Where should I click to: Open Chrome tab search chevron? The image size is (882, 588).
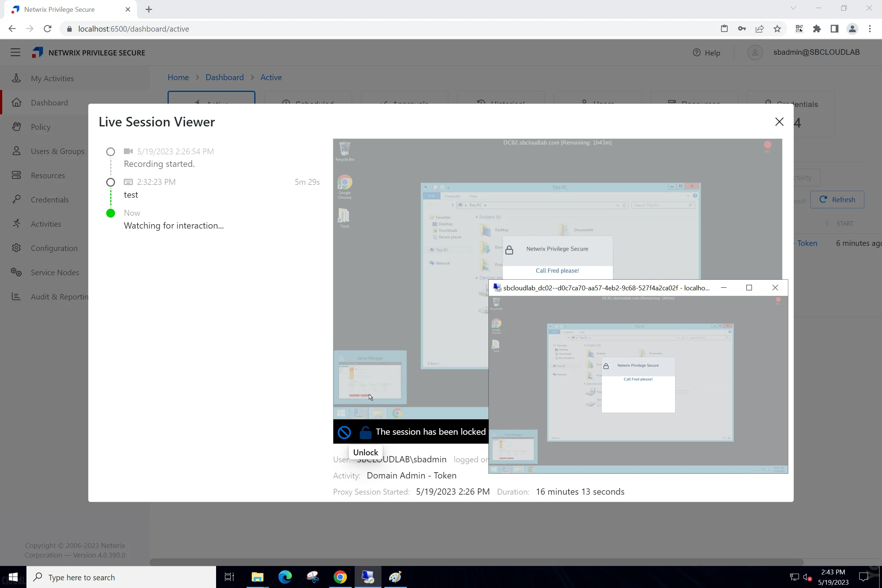click(x=793, y=8)
